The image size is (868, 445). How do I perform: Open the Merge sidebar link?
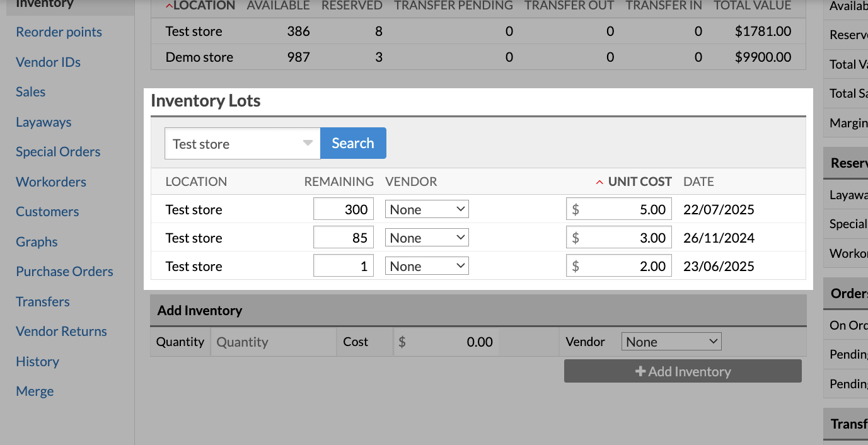coord(35,391)
